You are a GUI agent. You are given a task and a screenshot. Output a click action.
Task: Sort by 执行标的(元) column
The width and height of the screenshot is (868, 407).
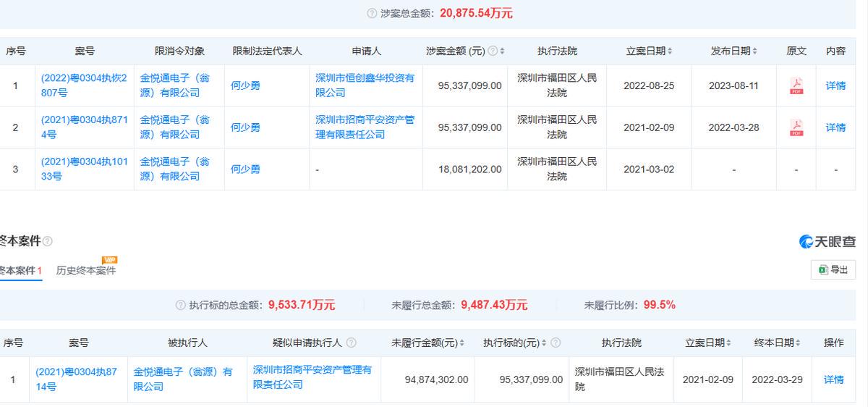click(x=544, y=343)
